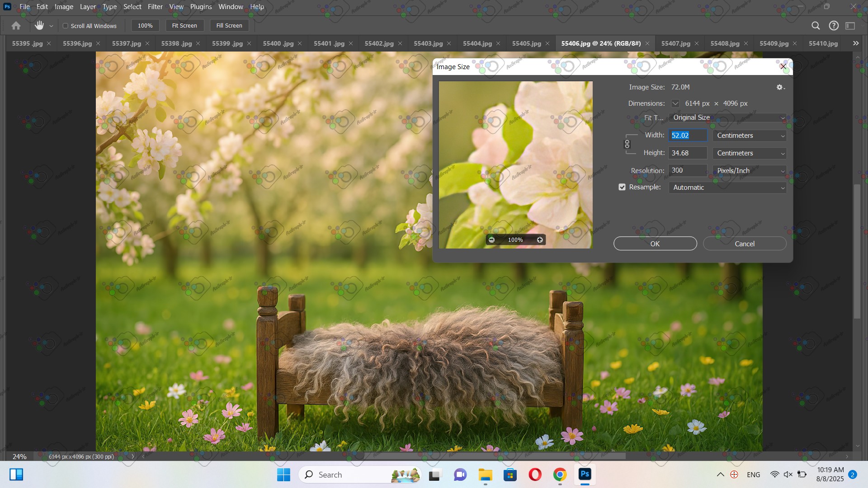
Task: Click the Home icon in options bar
Action: (16, 26)
